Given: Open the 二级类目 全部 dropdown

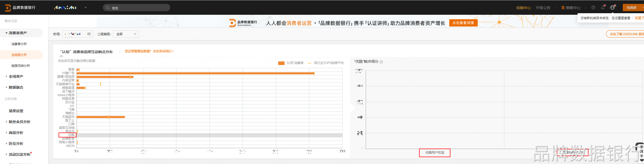Looking at the screenshot, I should point(126,34).
